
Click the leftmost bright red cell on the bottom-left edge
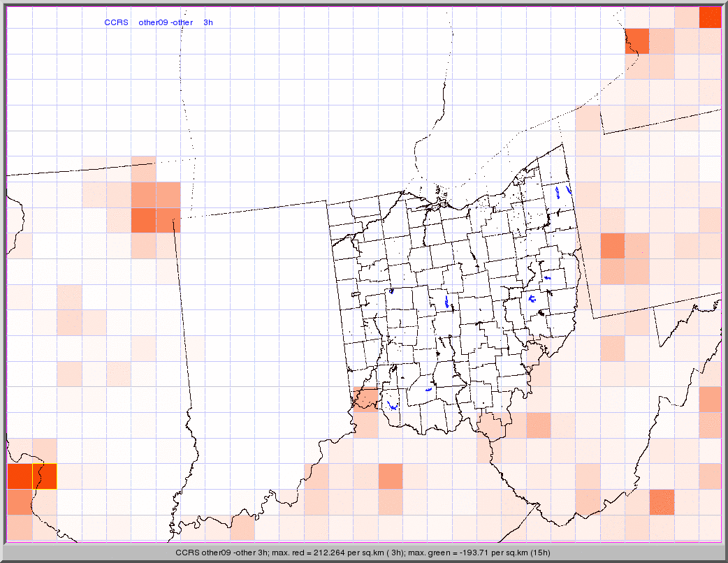[19, 476]
